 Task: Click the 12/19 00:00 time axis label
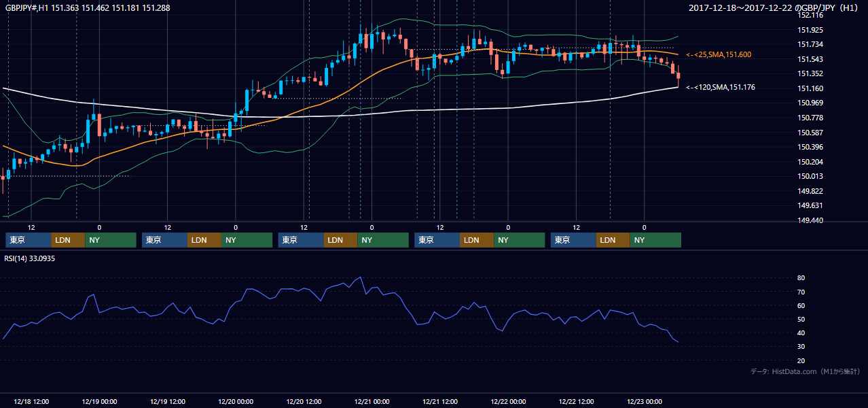(x=99, y=401)
